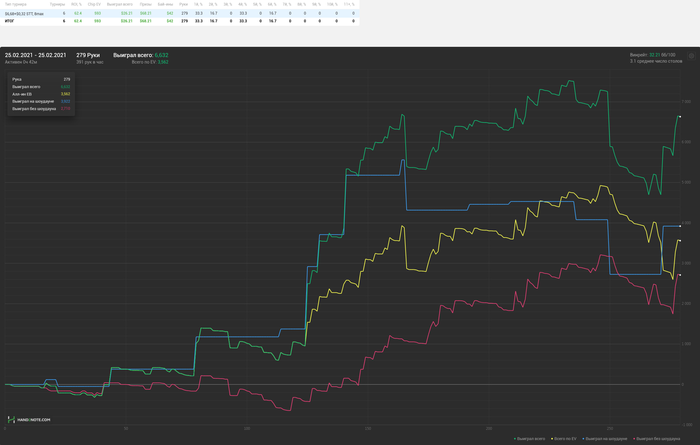Click ROI value 62.4 in STT row
Viewport: 700px width, 445px height.
(x=78, y=13)
